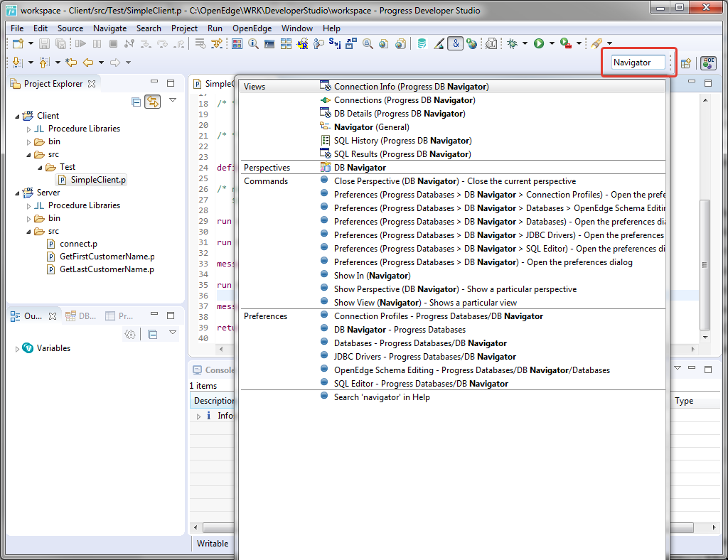Click the Step Over icon
This screenshot has height=560, width=728.
163,43
